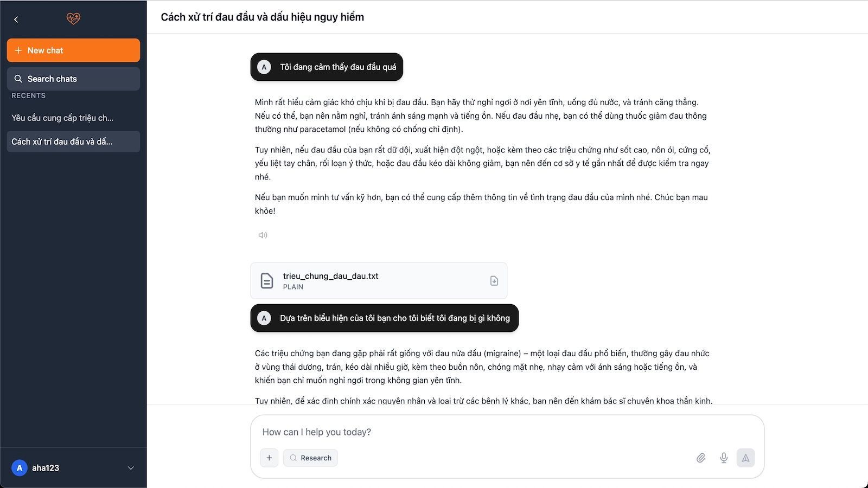Select the 'Cách xử trí đau đầu' recent chat
The image size is (868, 488).
62,142
